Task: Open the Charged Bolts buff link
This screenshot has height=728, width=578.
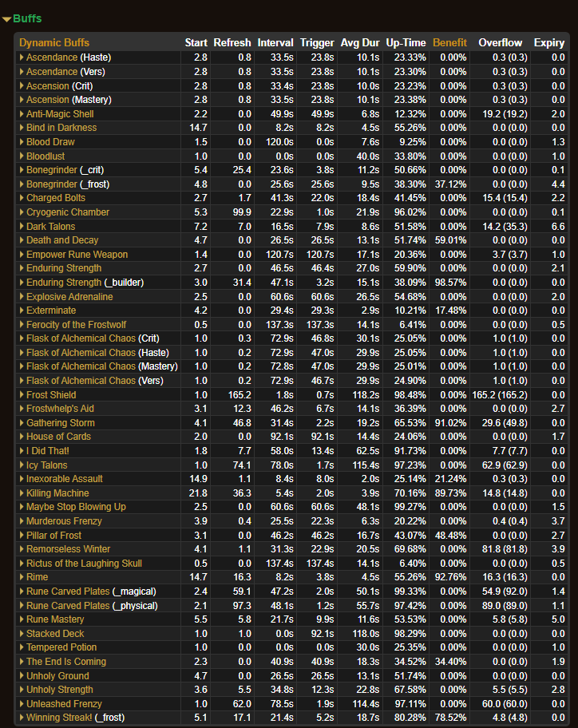Action: point(56,198)
